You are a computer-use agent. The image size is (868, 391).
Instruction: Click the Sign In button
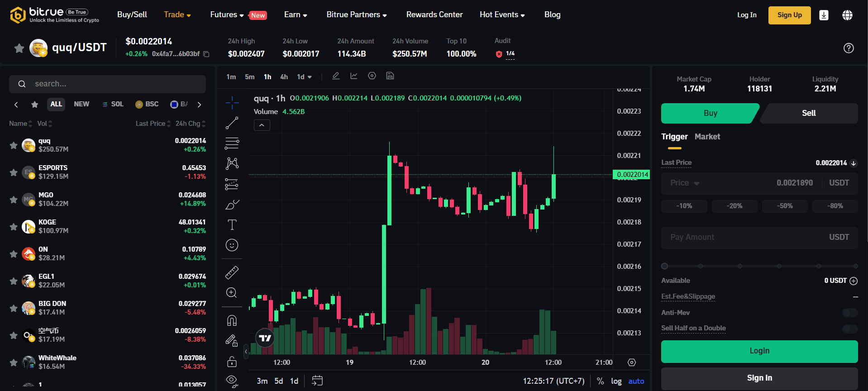(x=759, y=378)
